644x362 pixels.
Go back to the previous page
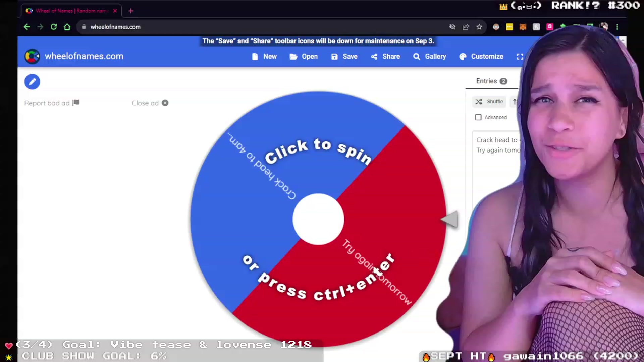click(27, 27)
